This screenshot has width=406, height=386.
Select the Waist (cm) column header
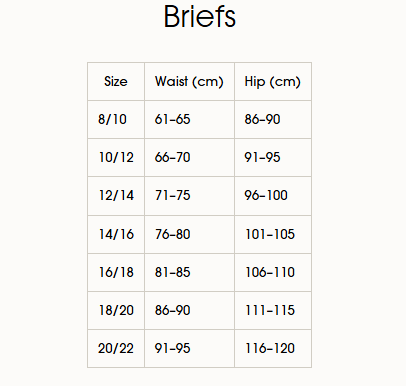point(189,81)
